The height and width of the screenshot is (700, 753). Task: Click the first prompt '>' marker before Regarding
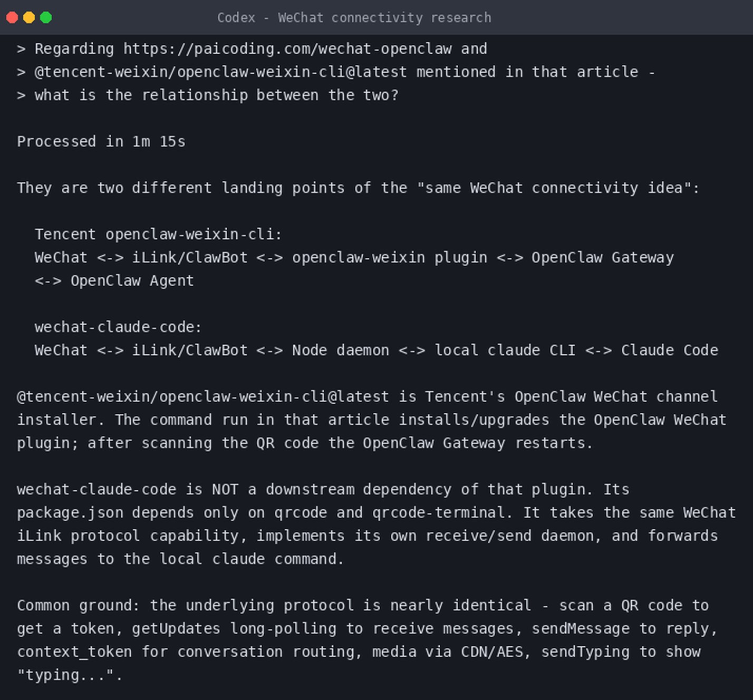coord(21,49)
